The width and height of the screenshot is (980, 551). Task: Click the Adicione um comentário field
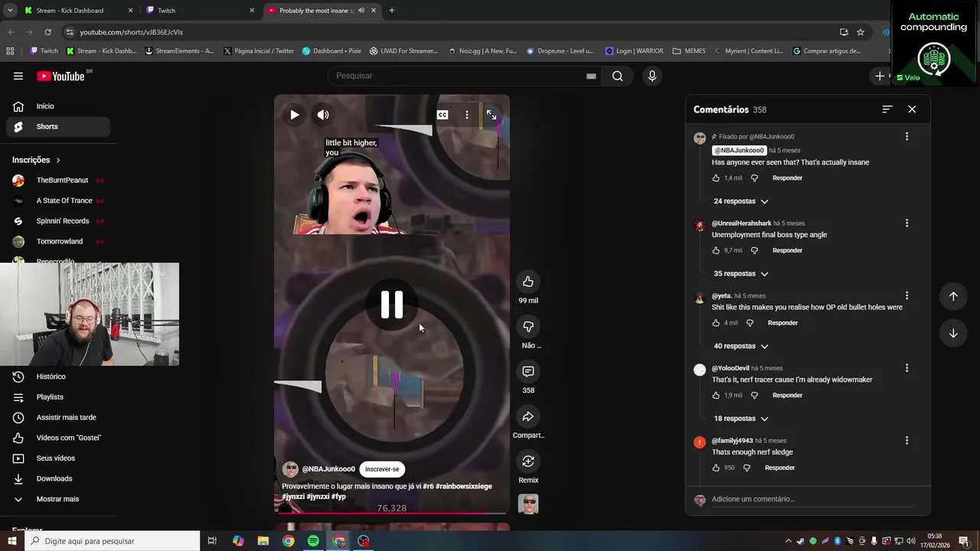click(812, 499)
